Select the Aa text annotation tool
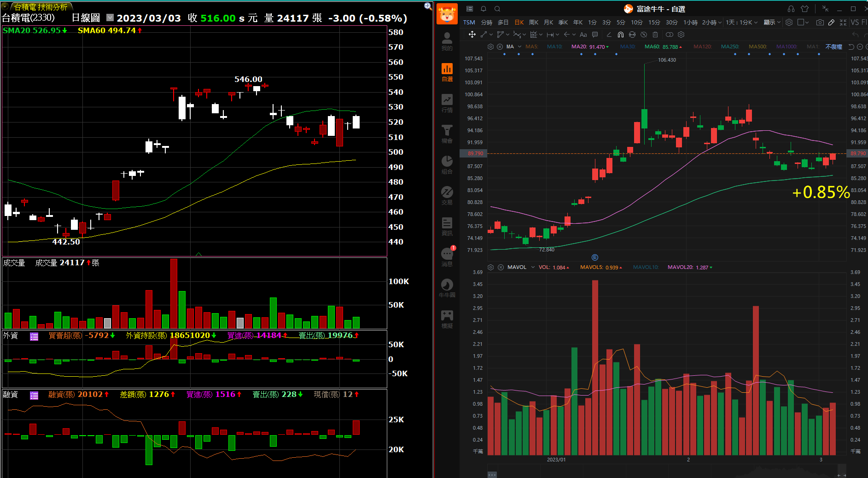Viewport: 868px width, 478px height. (x=583, y=35)
